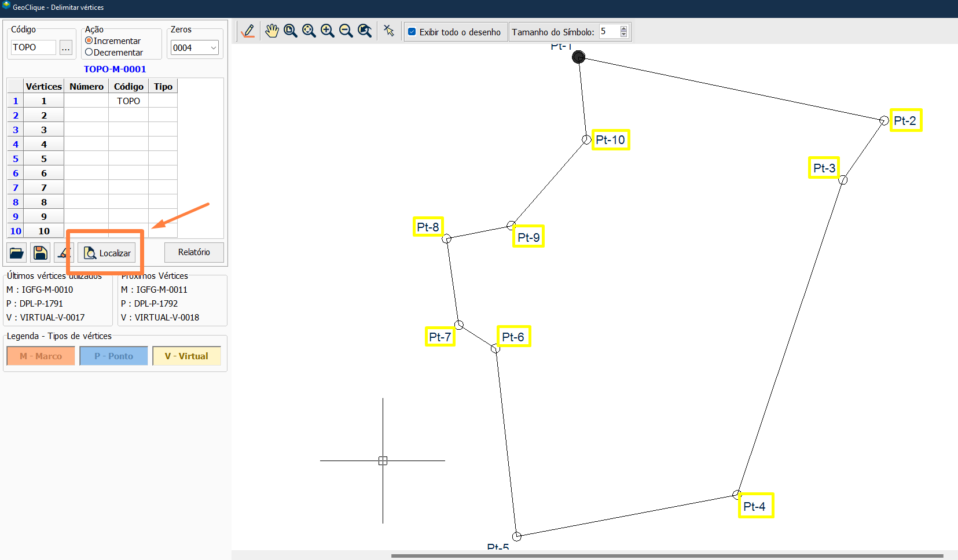This screenshot has height=560, width=958.
Task: Click the Localizar button
Action: pyautogui.click(x=107, y=253)
